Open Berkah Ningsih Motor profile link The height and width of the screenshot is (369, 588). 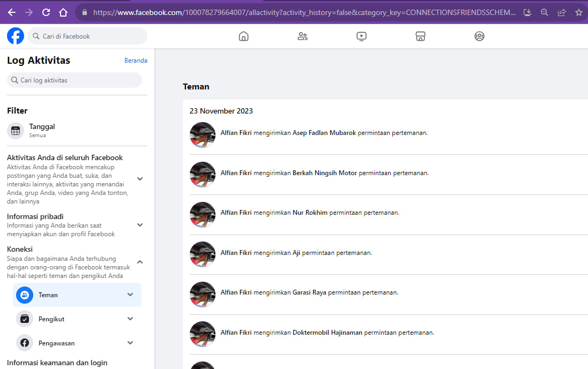[325, 172]
